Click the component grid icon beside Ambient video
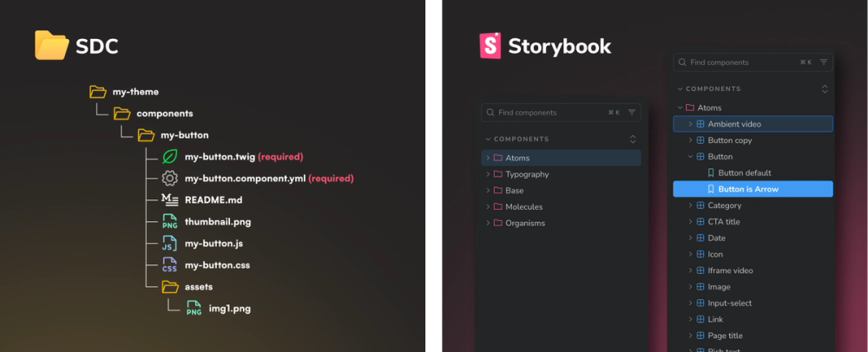The image size is (868, 352). [700, 124]
